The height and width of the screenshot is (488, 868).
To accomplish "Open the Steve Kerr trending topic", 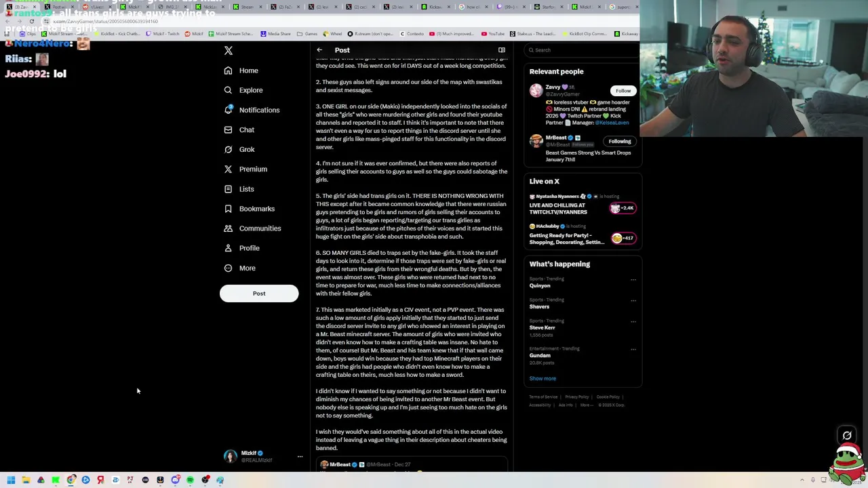I will tap(542, 328).
